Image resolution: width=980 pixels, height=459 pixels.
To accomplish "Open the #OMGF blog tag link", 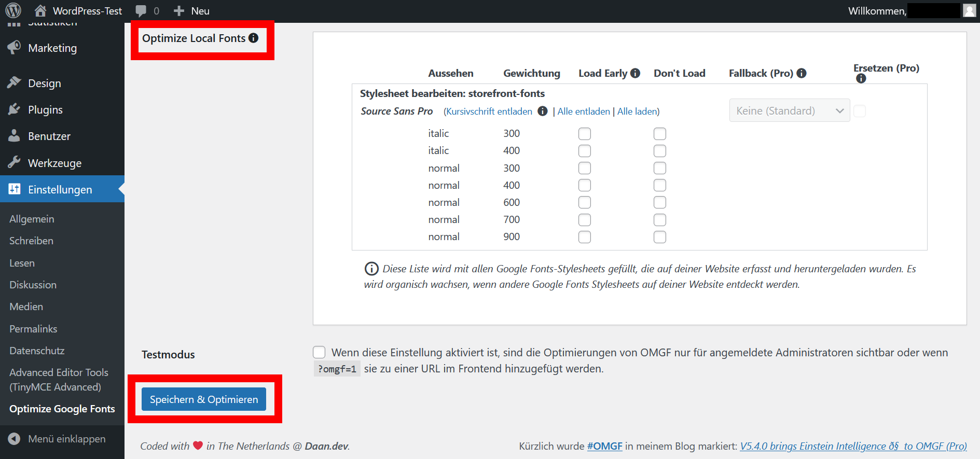I will click(x=604, y=446).
